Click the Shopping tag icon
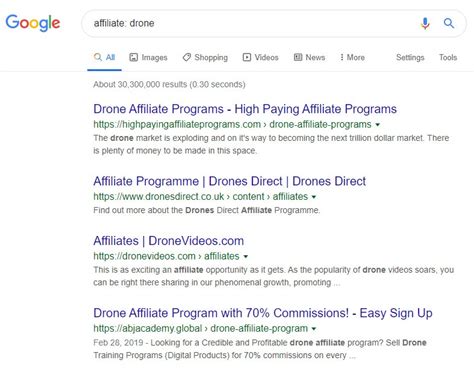Image resolution: width=474 pixels, height=372 pixels. (x=187, y=57)
